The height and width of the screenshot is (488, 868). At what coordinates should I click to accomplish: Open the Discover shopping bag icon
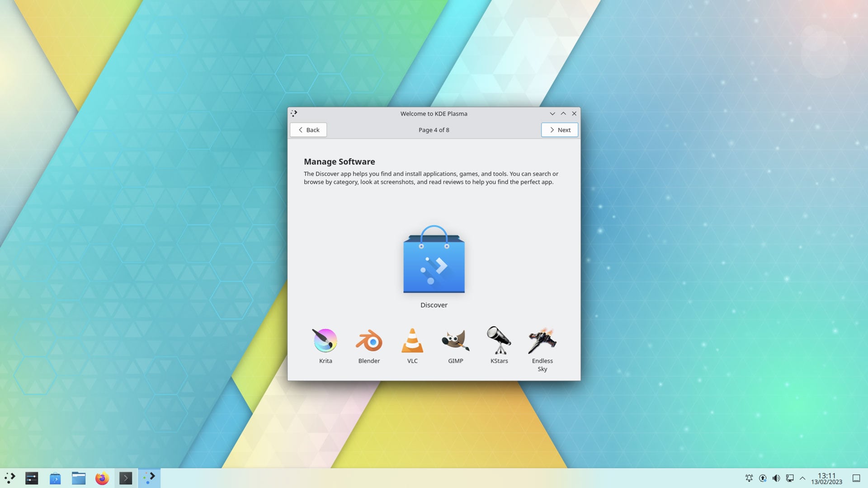tap(434, 259)
